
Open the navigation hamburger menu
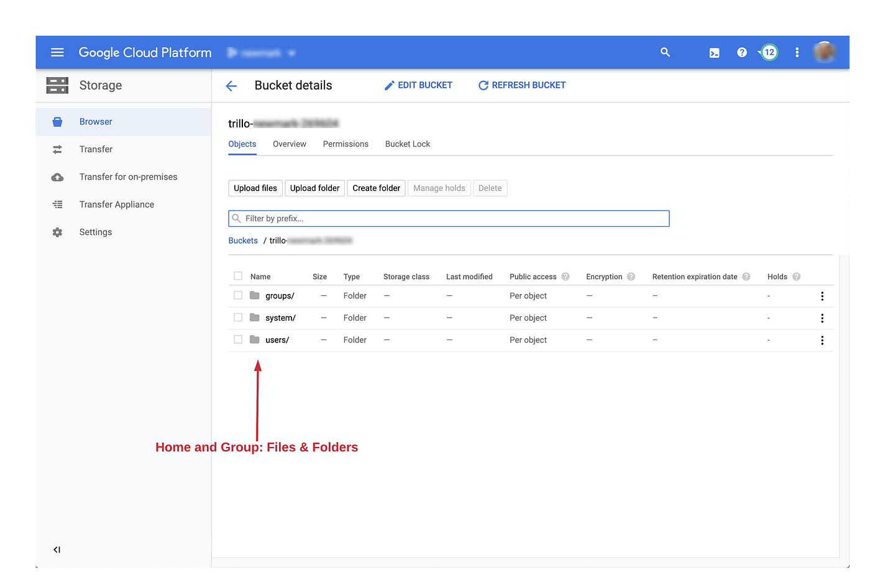tap(57, 52)
